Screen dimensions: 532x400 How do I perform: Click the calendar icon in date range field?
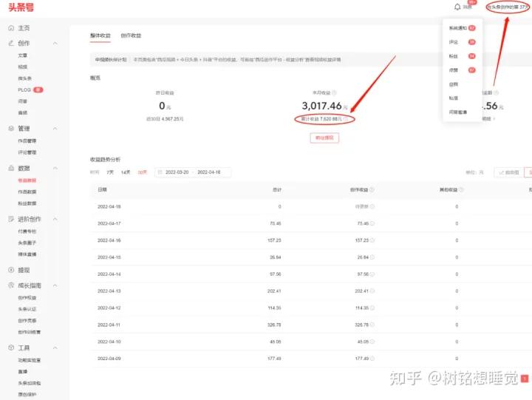click(160, 172)
